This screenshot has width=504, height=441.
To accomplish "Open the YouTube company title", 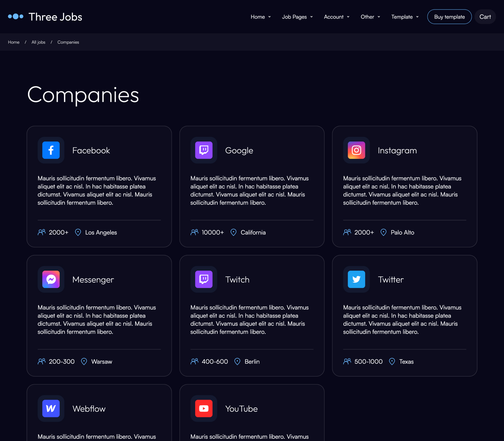I will coord(241,409).
